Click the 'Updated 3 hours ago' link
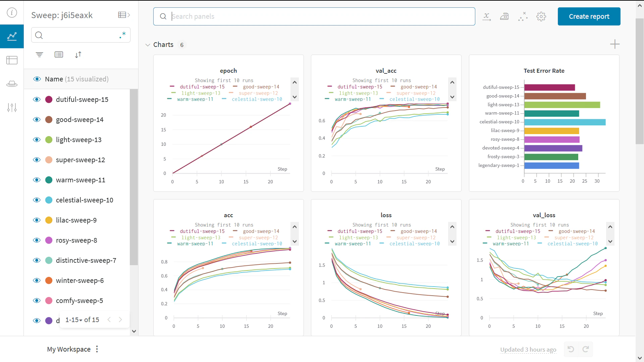Viewport: 644px width, 362px height. (528, 349)
